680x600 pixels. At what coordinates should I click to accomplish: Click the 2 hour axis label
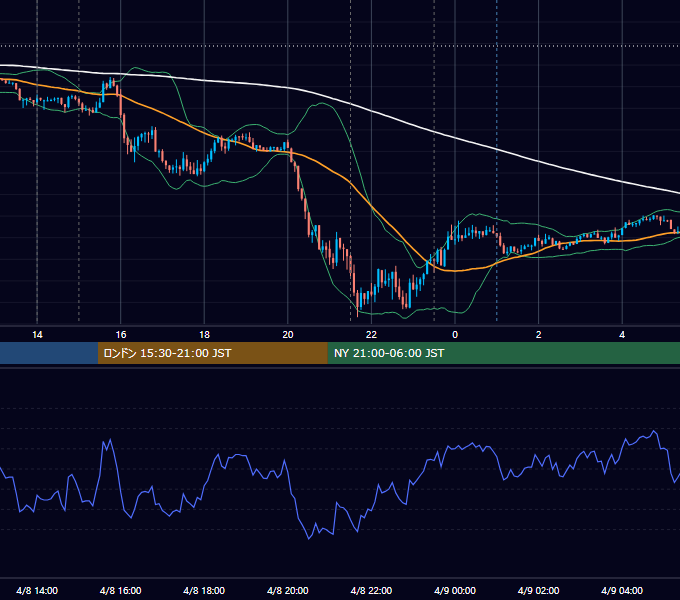coord(539,335)
